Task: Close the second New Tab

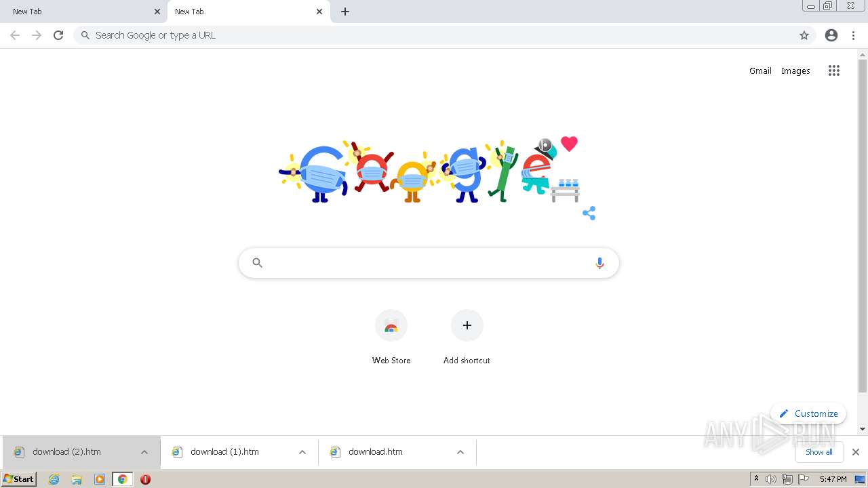Action: [319, 12]
